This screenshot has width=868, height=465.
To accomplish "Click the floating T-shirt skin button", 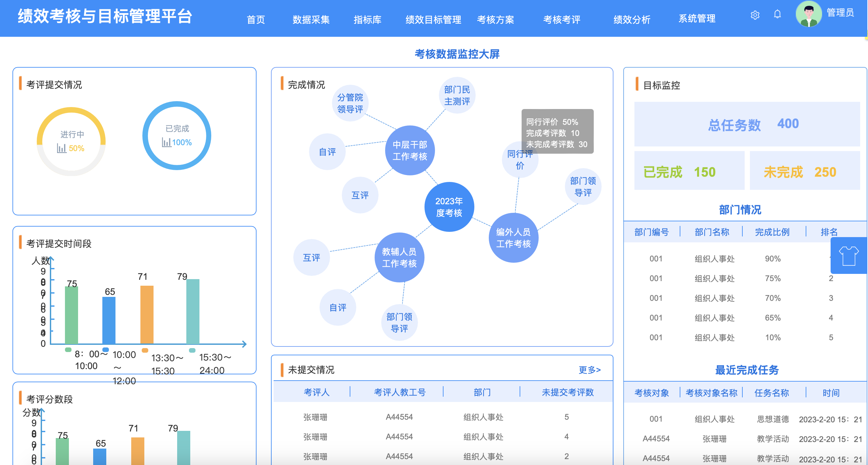I will coord(848,255).
